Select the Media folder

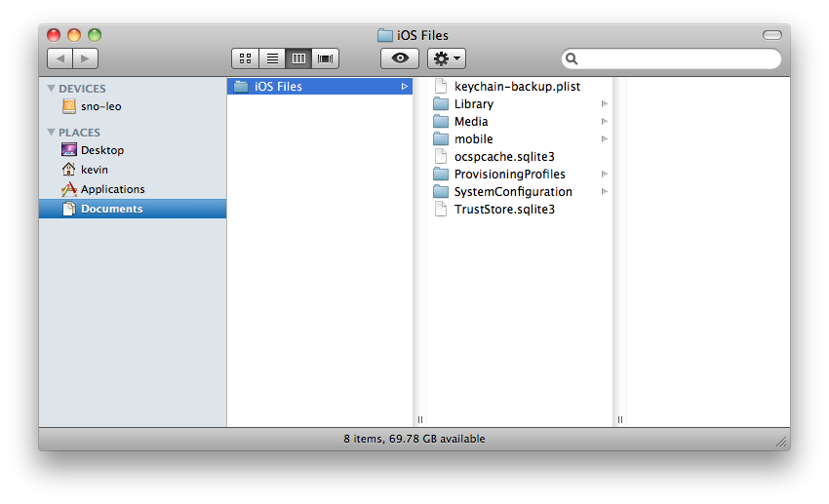coord(519,122)
